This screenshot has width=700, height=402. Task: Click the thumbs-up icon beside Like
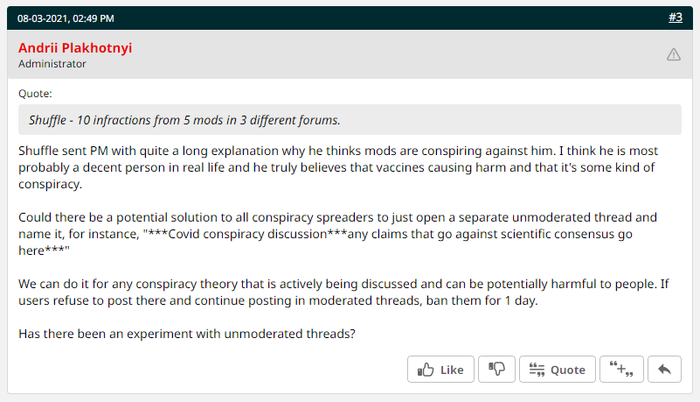425,369
